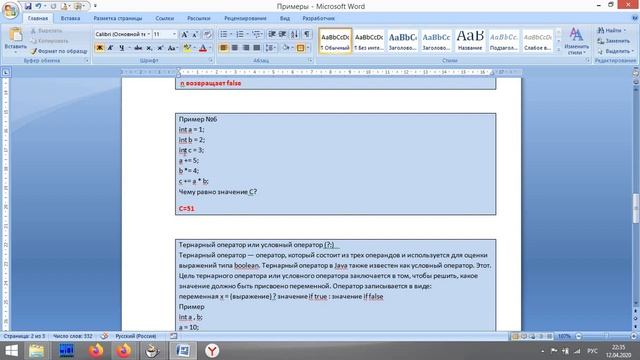Open Windows Start menu
The image size is (640, 360).
pos(11,351)
